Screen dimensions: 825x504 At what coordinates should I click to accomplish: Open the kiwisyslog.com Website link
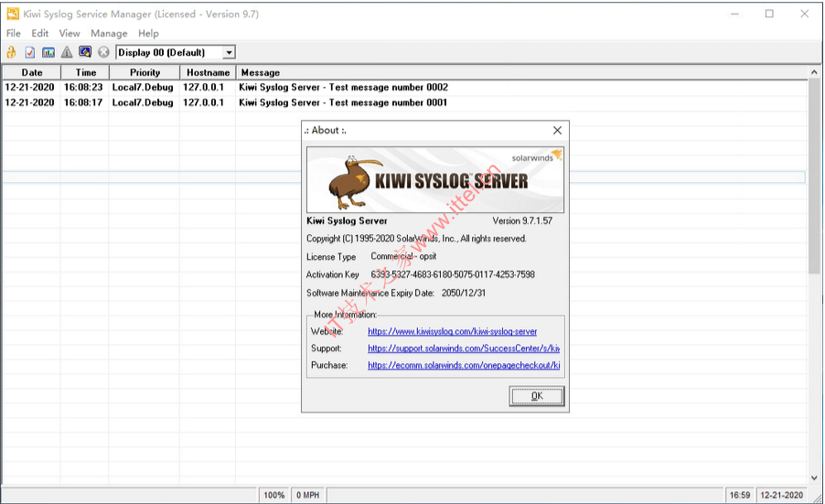click(453, 331)
